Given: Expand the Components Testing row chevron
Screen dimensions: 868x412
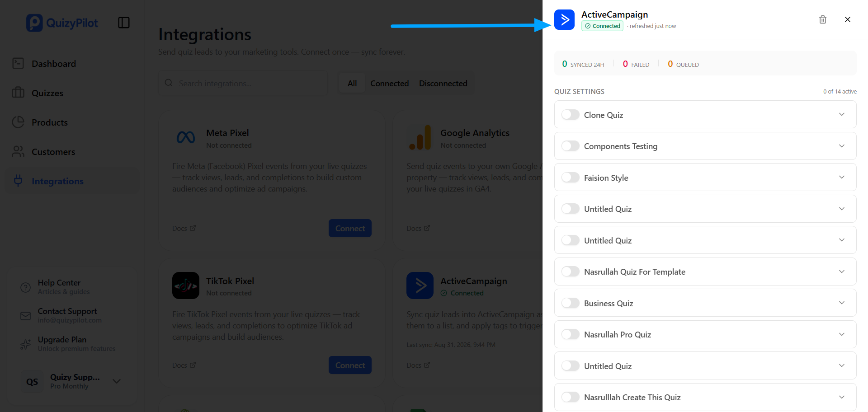Looking at the screenshot, I should click(x=842, y=146).
